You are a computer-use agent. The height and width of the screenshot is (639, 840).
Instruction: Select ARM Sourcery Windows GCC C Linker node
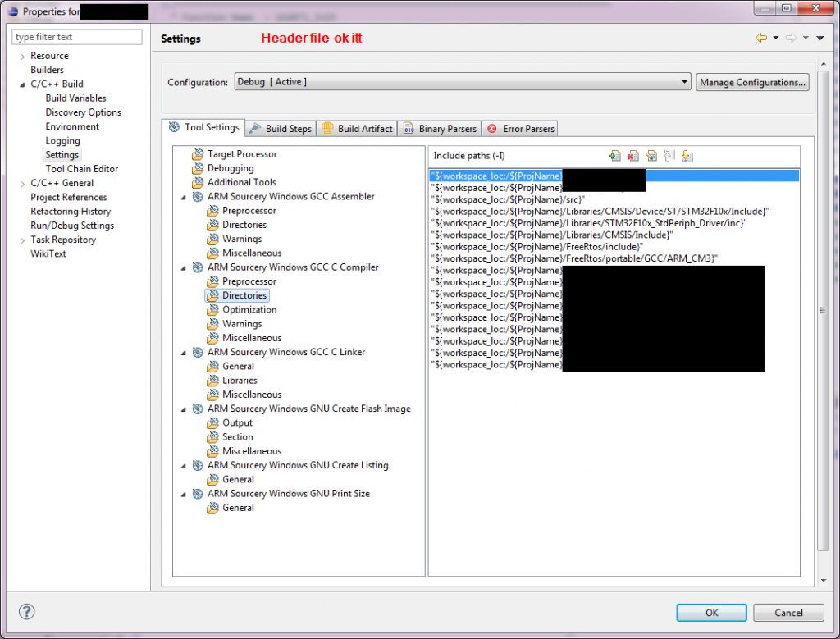tap(286, 352)
